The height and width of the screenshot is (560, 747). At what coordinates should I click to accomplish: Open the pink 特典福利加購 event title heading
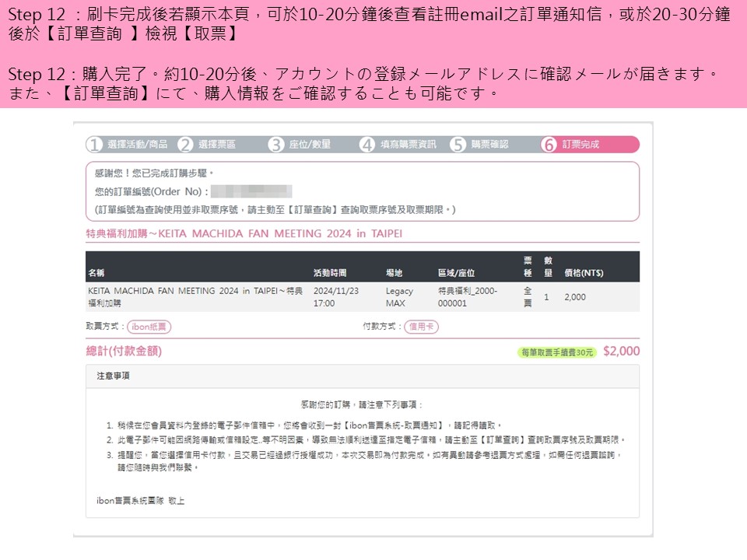(x=244, y=233)
